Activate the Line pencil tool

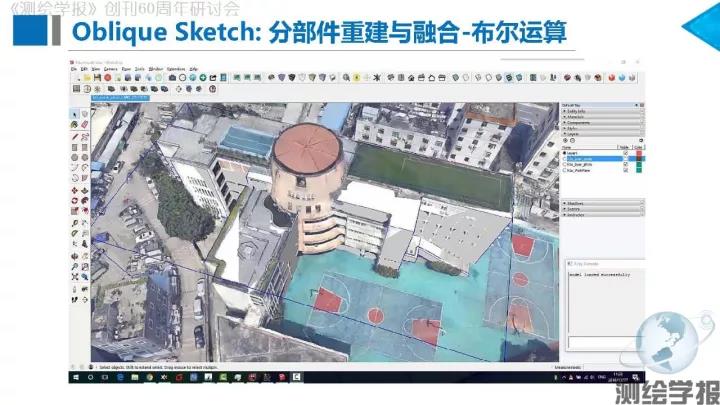(75, 137)
